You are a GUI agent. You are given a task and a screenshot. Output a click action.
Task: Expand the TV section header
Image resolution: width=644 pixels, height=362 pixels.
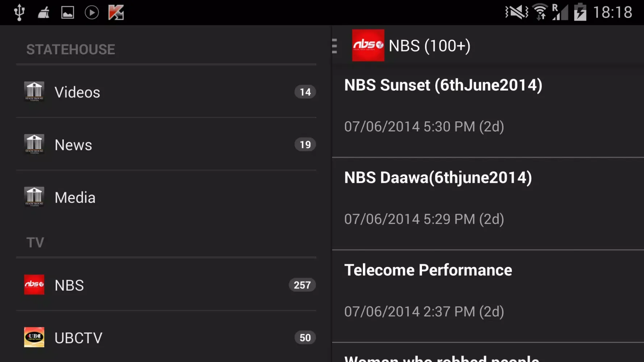point(35,242)
